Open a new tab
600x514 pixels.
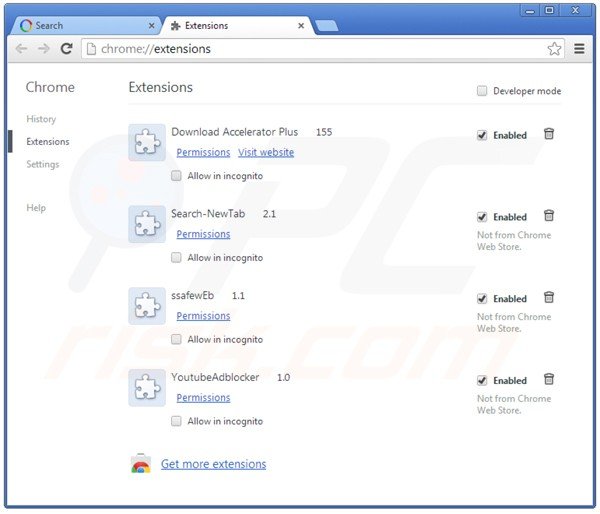(x=327, y=26)
